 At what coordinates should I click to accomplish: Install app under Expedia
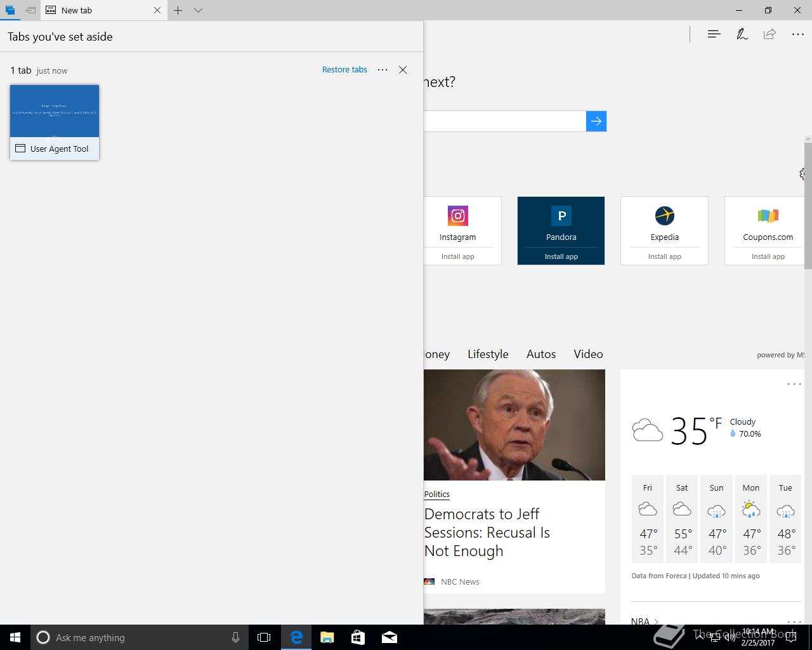pos(665,256)
